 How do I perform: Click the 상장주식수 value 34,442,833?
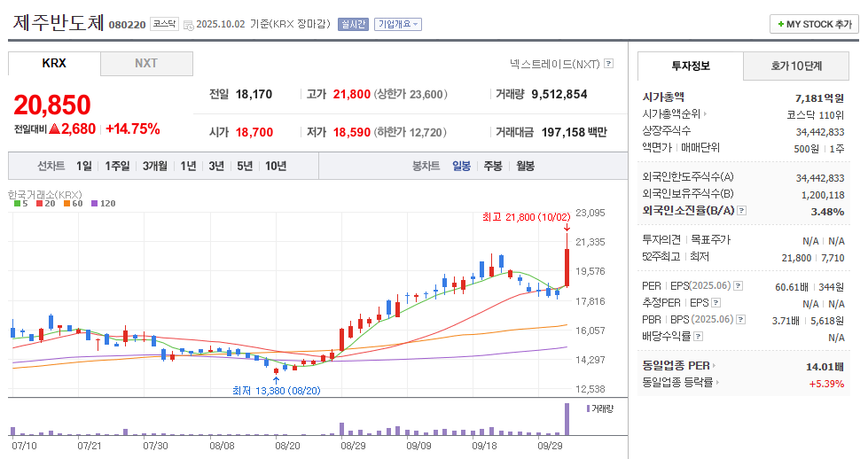click(820, 132)
